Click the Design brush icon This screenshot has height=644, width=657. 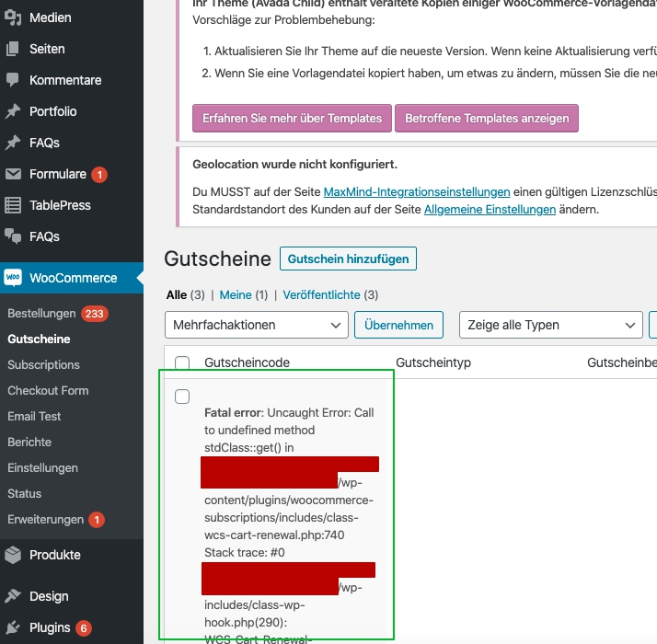point(13,596)
